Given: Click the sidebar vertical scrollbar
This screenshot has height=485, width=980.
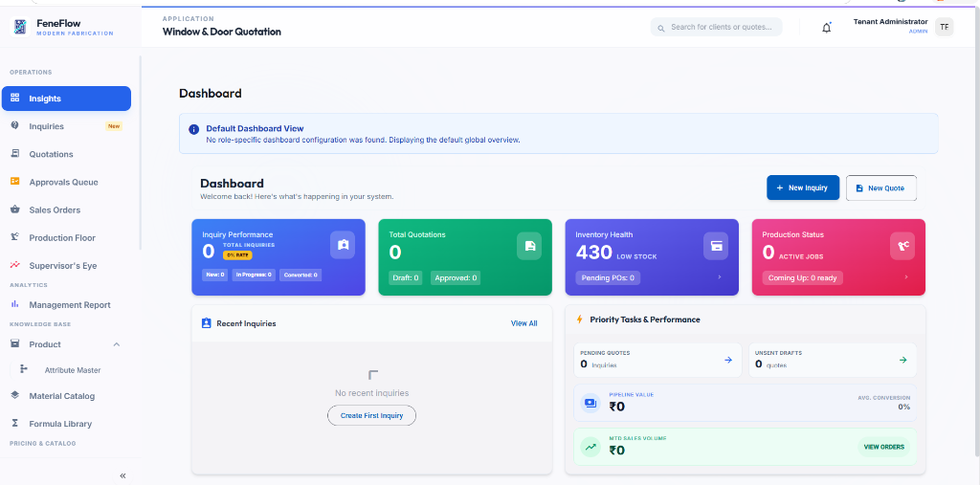Looking at the screenshot, I should click(x=141, y=153).
